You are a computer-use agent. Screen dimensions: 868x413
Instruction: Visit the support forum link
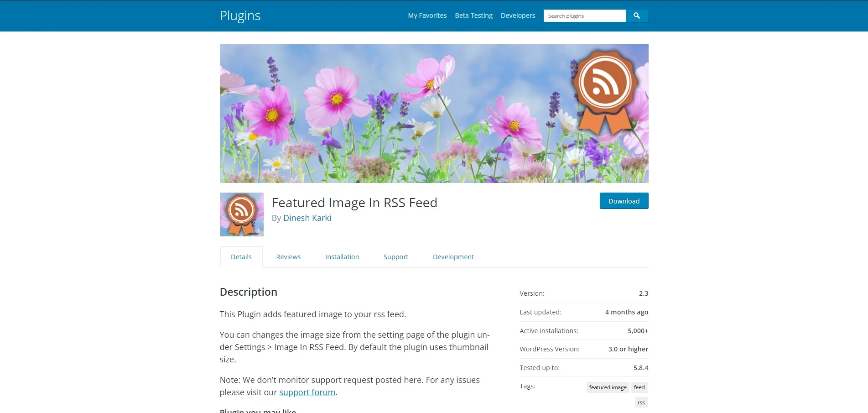coord(307,392)
